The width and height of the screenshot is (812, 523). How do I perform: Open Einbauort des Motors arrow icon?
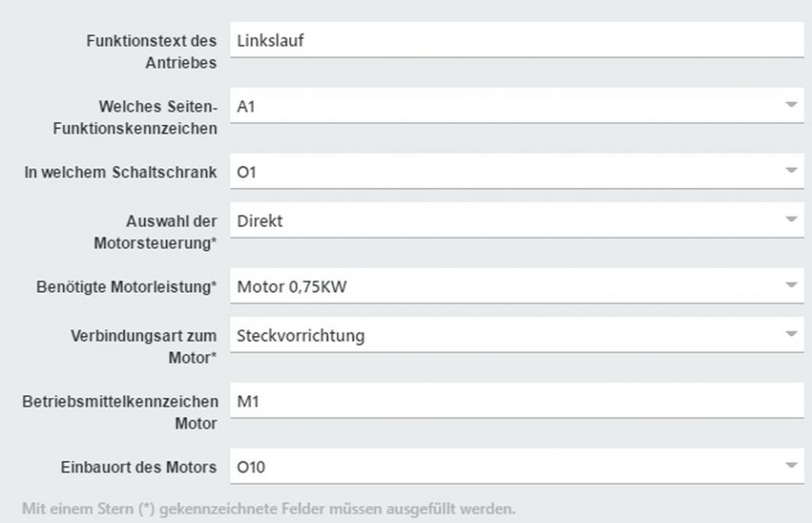[x=791, y=467]
